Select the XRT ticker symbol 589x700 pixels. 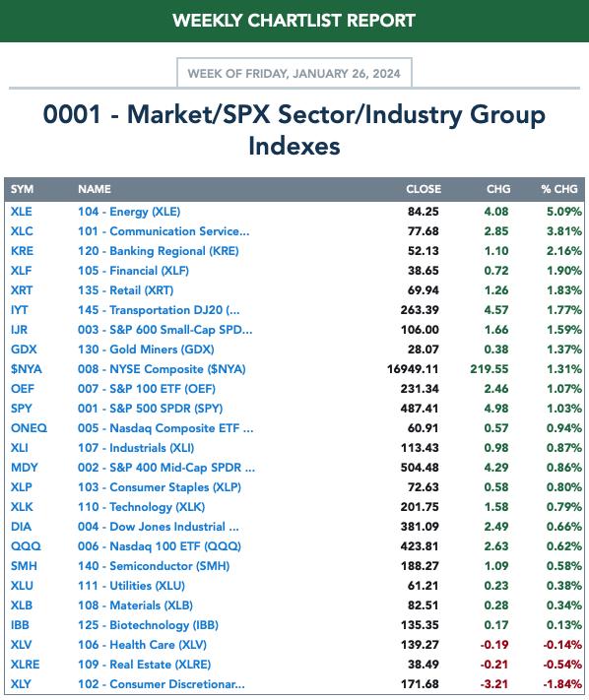[22, 290]
